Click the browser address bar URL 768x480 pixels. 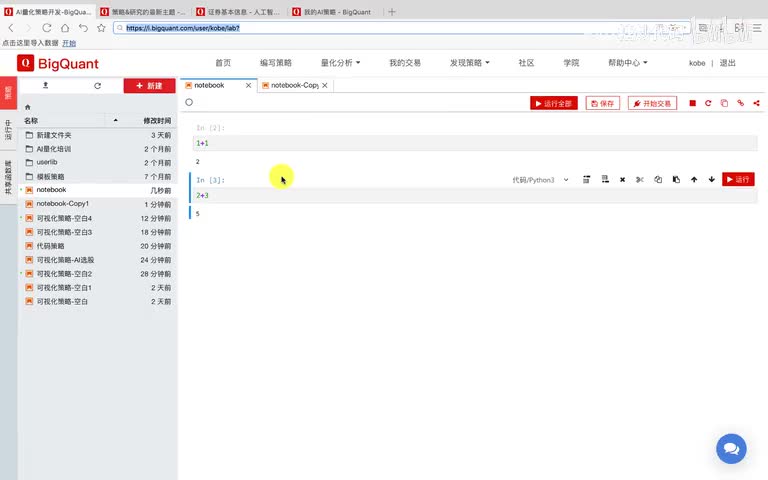click(x=183, y=28)
